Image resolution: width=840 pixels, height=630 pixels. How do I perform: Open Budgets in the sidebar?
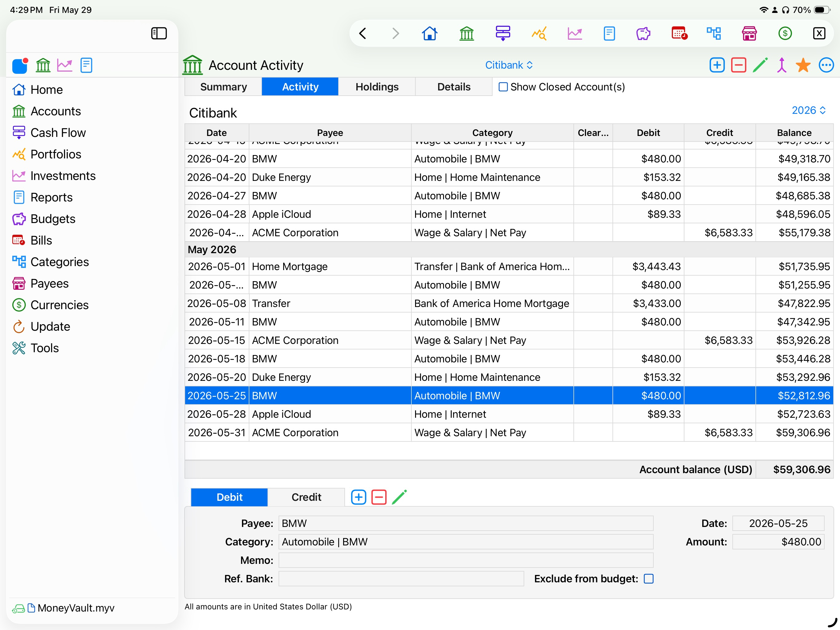coord(43,219)
